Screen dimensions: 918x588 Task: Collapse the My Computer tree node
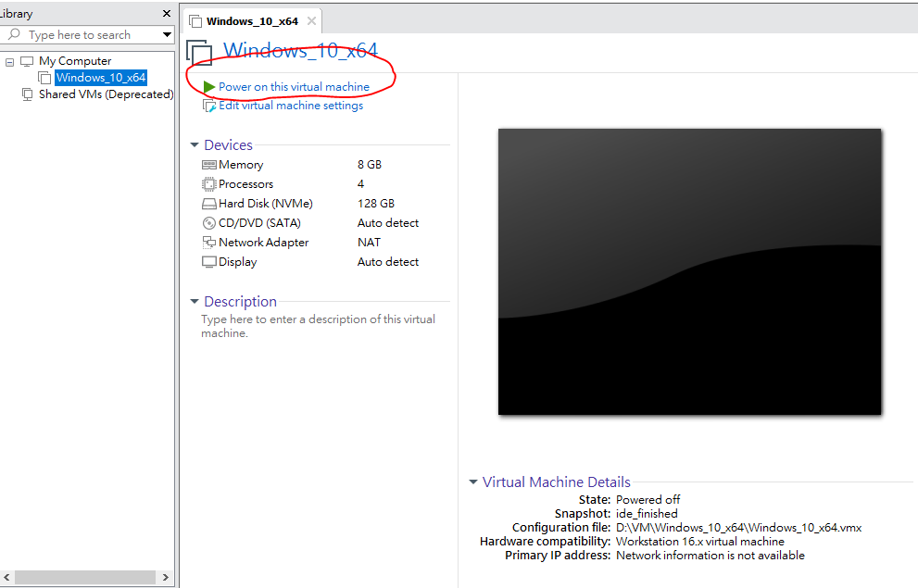point(9,61)
